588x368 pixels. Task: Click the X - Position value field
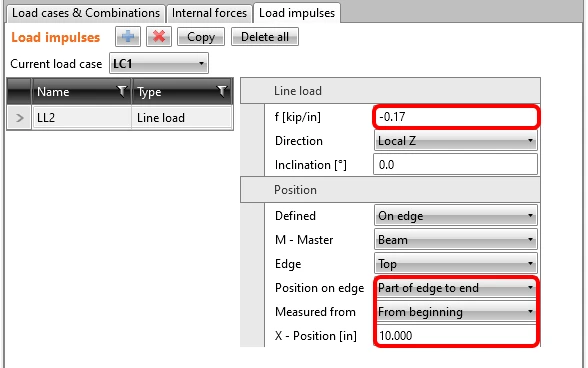[x=456, y=335]
